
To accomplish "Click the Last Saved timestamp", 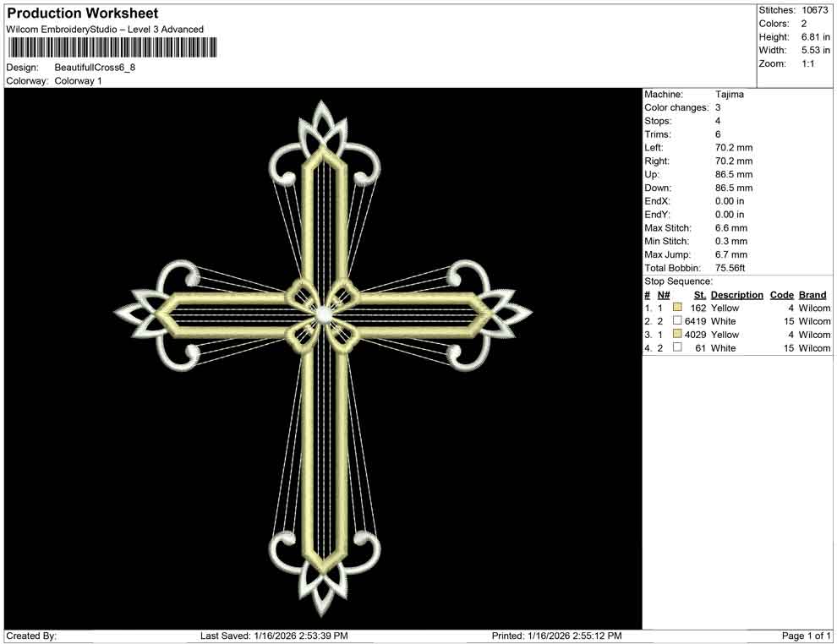I will [275, 636].
